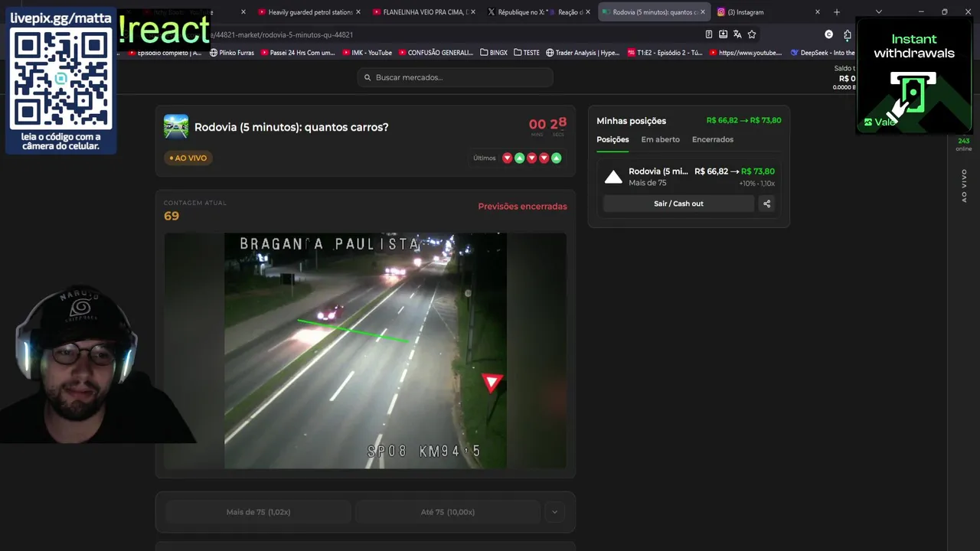Click the bookmark star in the address bar
Screen dimensions: 980x551
752,34
